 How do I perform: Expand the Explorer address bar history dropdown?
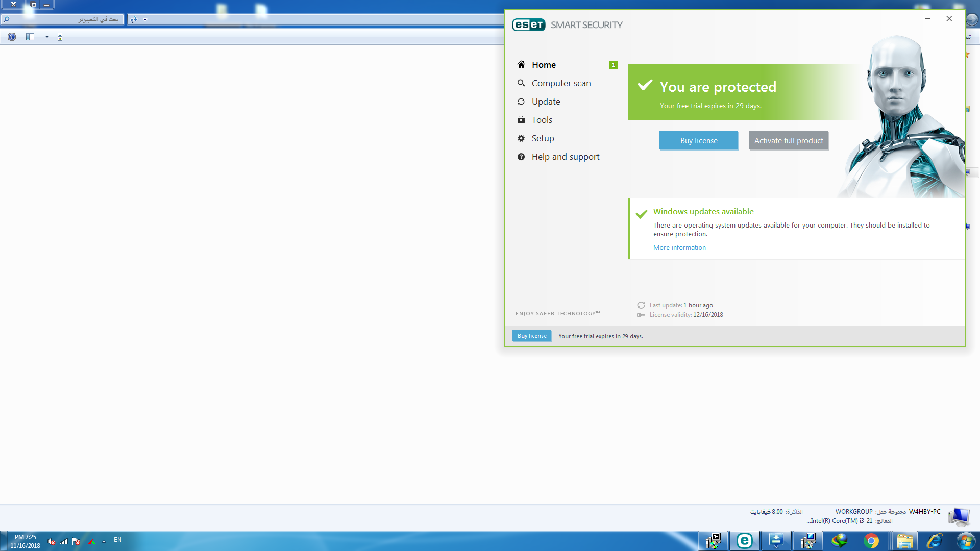145,20
